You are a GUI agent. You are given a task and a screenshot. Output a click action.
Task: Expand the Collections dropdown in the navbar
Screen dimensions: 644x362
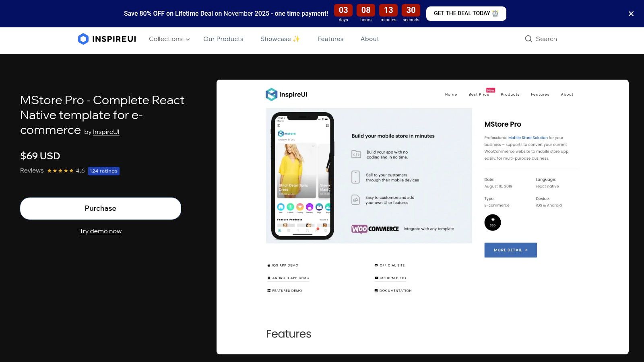click(x=169, y=39)
